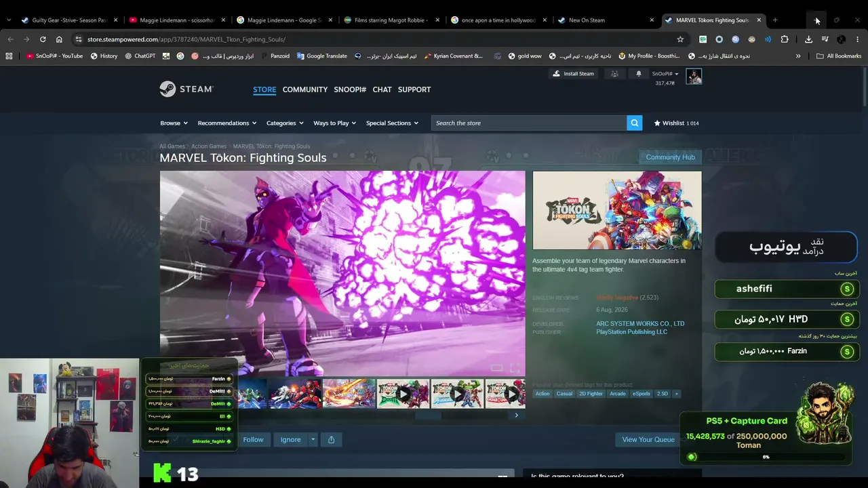Reload the page in the browser
Image resolution: width=868 pixels, height=488 pixels.
point(43,39)
